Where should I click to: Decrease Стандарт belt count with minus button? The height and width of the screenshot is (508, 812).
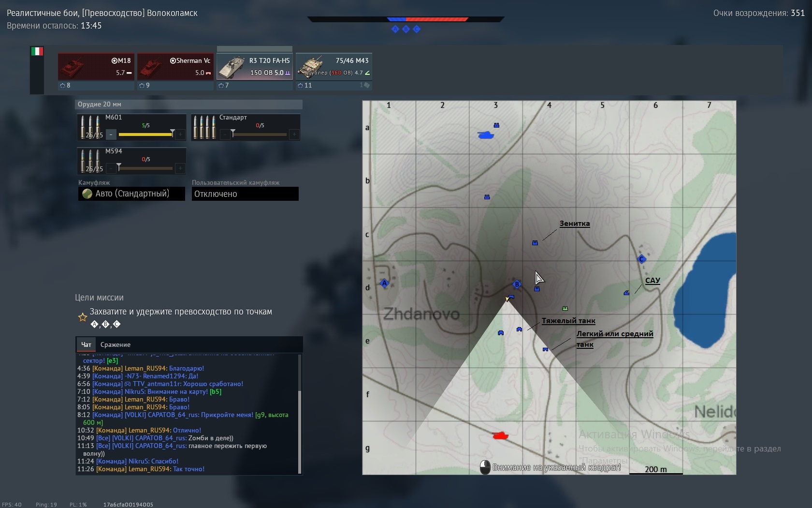pos(225,134)
